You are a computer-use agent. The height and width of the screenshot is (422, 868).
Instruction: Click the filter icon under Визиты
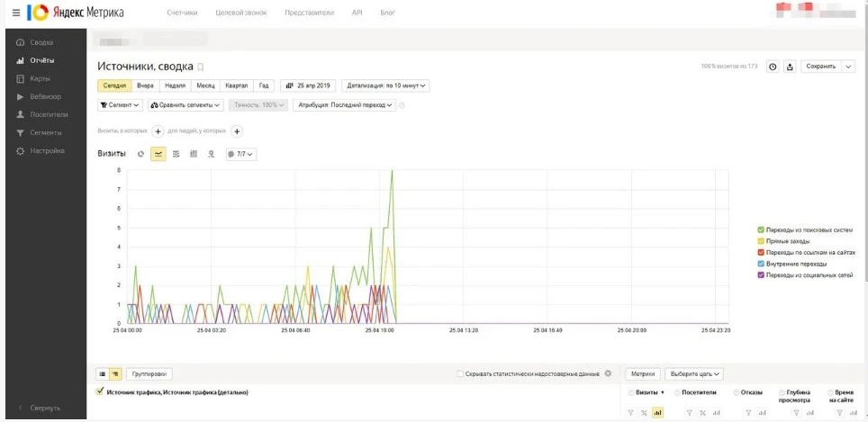click(x=630, y=413)
